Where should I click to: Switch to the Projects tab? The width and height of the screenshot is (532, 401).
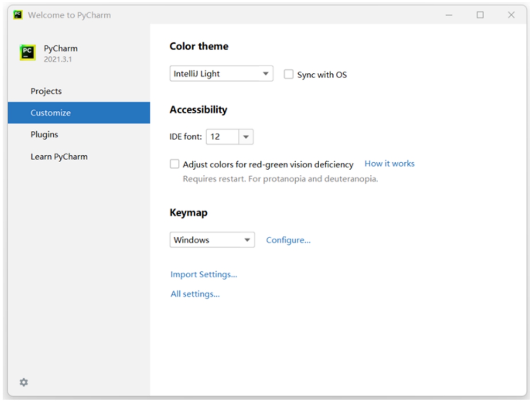[x=79, y=91]
